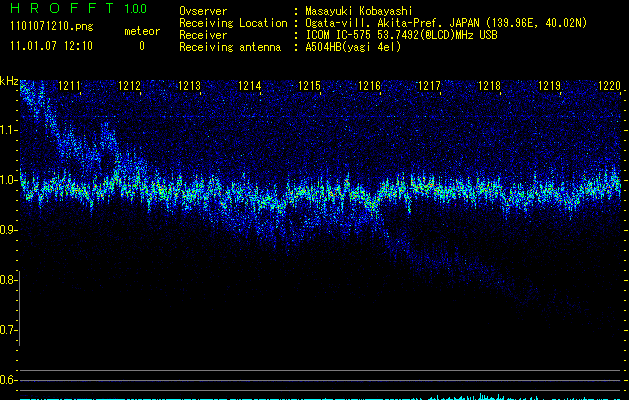Click the 0.6 frequency axis label
Screen dimensions: 629x400
click(9, 380)
